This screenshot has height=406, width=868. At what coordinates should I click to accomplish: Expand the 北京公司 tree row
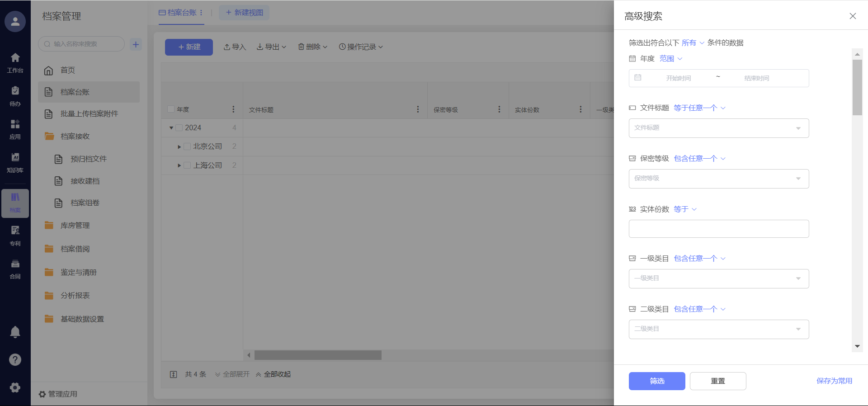click(x=179, y=147)
